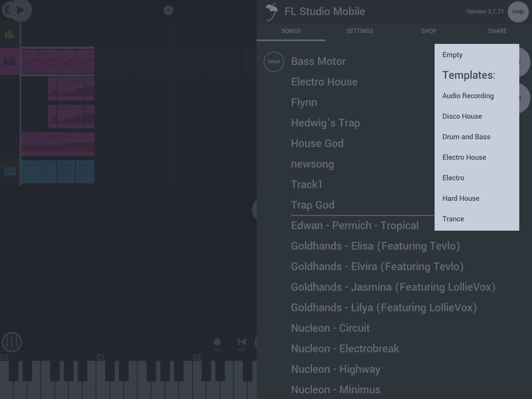Switch to the SHOP tab

(x=429, y=31)
